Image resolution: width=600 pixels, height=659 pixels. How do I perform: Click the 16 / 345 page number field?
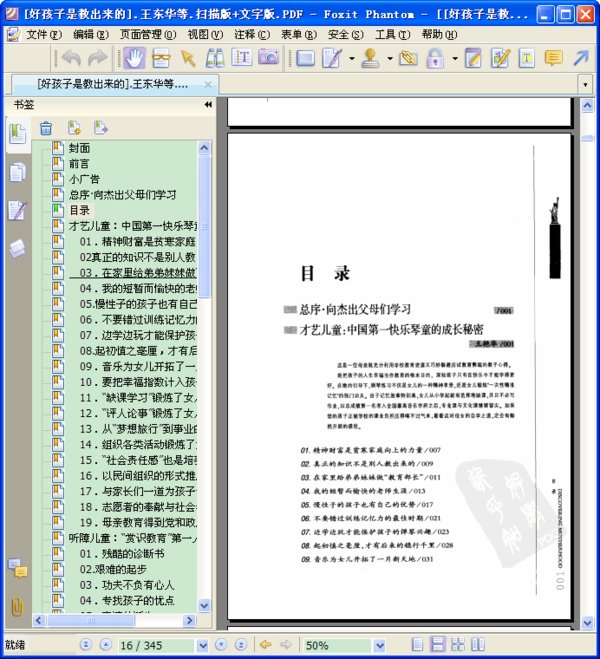coord(156,645)
